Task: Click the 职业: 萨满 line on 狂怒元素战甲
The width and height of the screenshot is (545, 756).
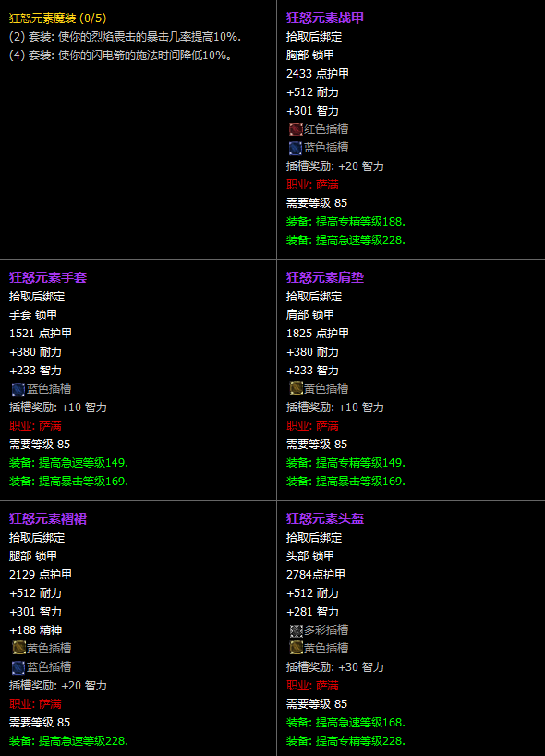Action: click(312, 185)
